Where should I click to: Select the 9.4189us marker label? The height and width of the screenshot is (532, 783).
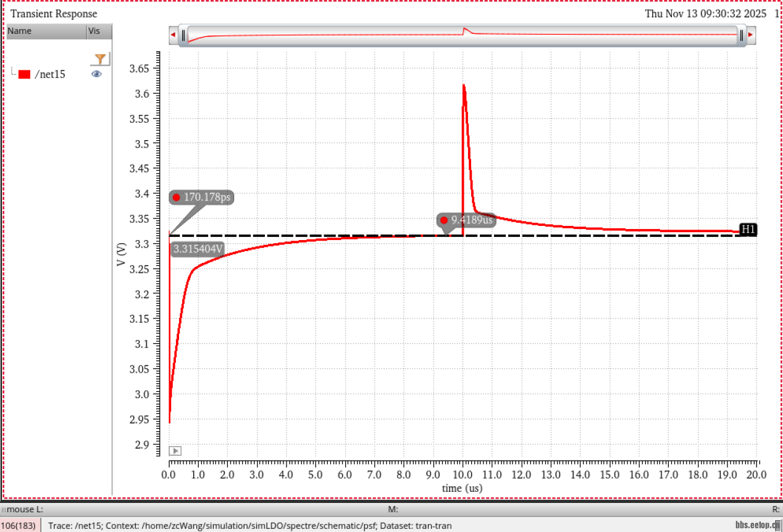pos(466,220)
